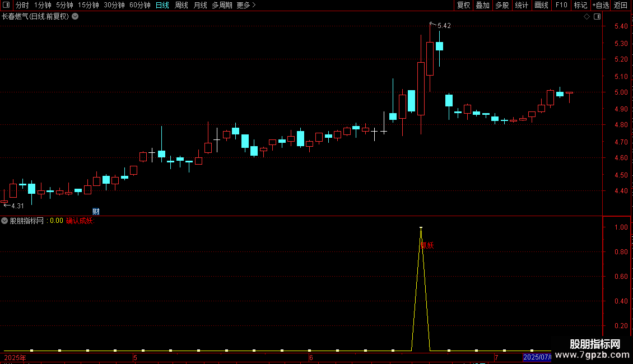The height and width of the screenshot is (364, 633).
Task: Click month 5 marker on time axis
Action: 135,358
